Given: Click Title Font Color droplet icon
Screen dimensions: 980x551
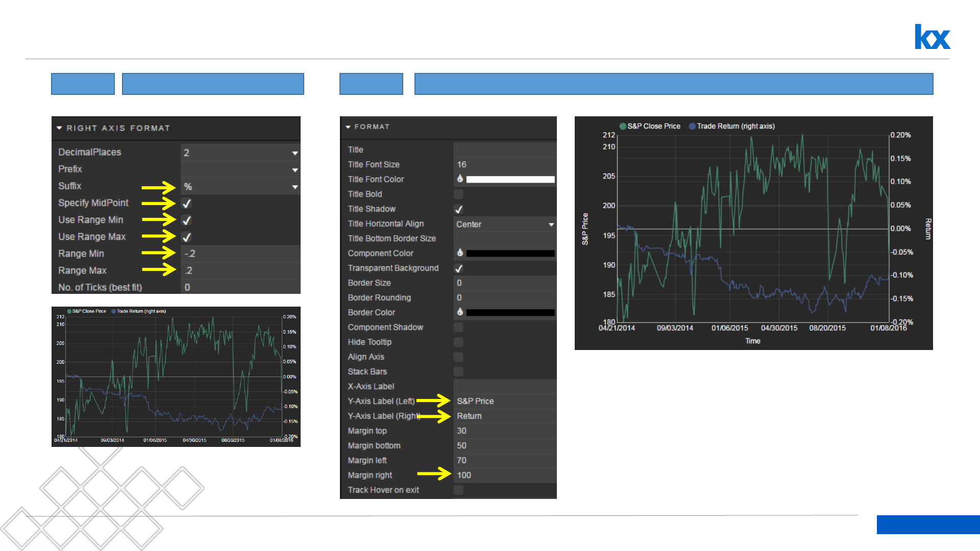Looking at the screenshot, I should click(460, 179).
